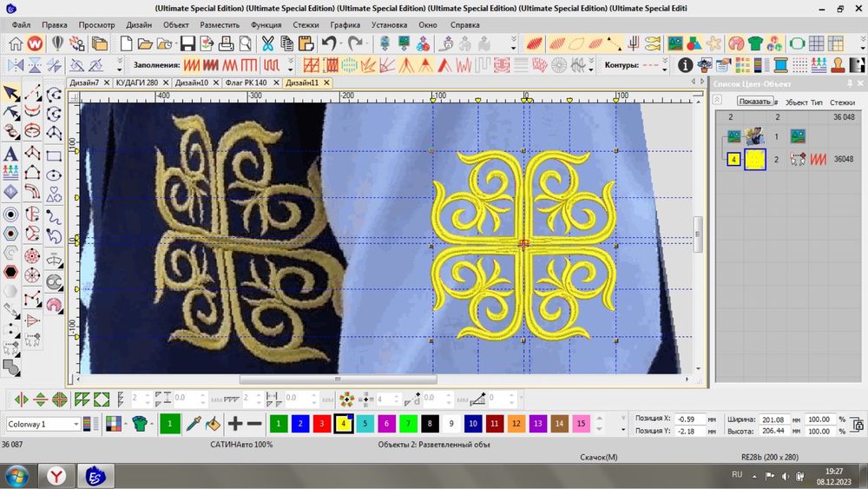Expand the fill toolbar overflow arrow

(x=291, y=65)
